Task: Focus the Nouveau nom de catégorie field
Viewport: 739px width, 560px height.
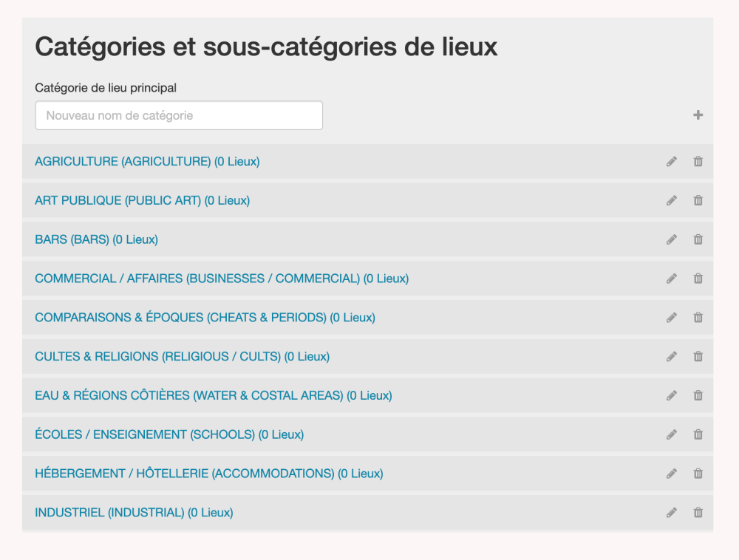Action: coord(179,115)
